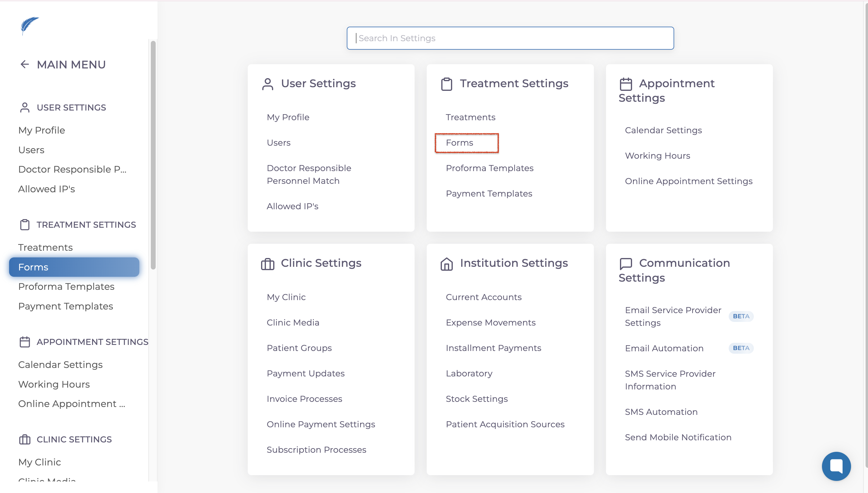Click the person icon beside User Settings card title
The image size is (868, 493).
tap(267, 84)
